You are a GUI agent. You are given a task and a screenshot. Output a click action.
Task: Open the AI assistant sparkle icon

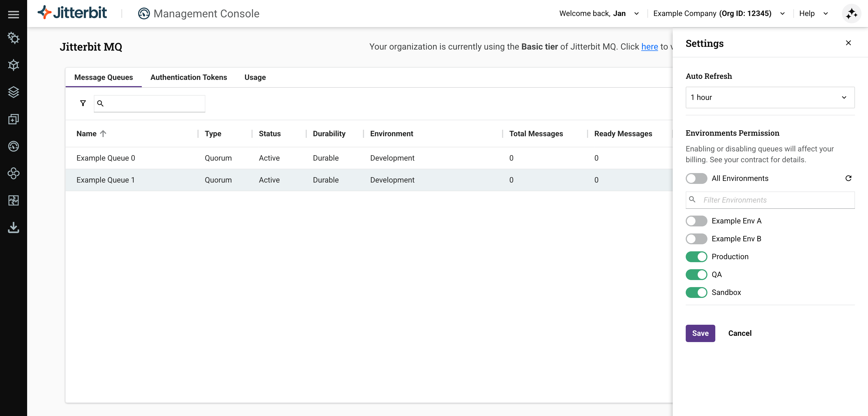click(851, 14)
